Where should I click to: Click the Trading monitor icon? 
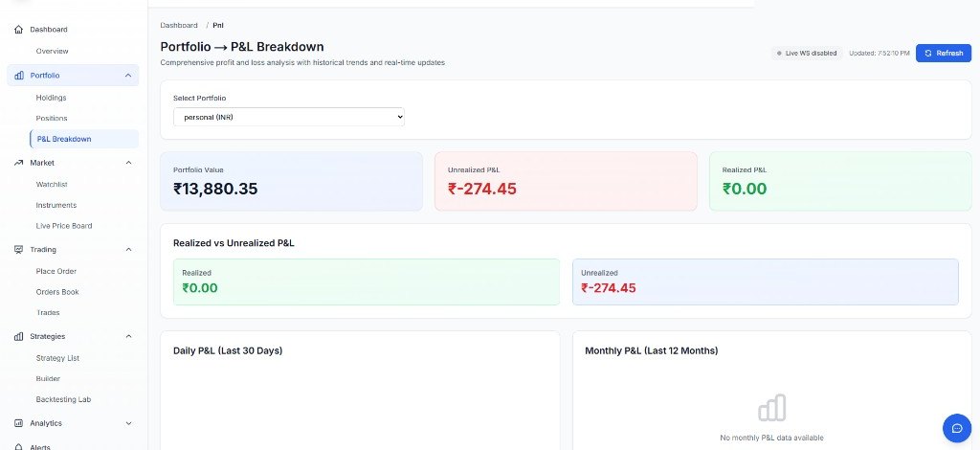point(19,249)
